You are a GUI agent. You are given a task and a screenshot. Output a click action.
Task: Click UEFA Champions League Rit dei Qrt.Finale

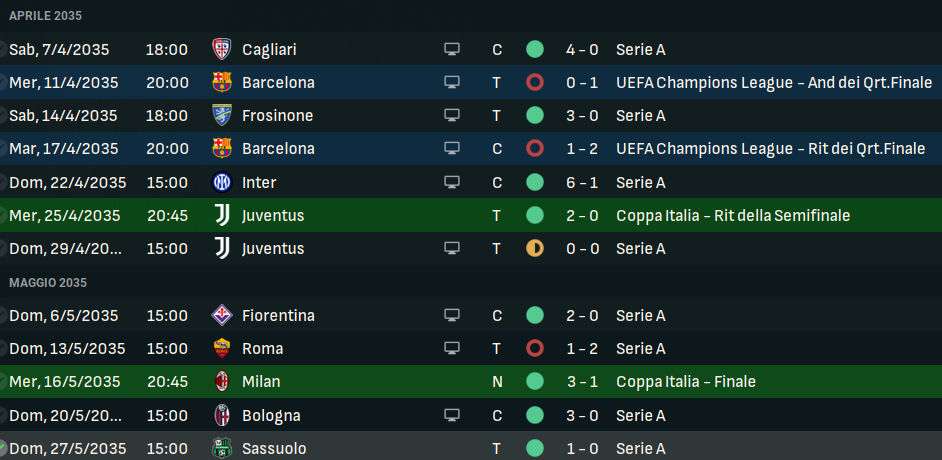point(770,149)
